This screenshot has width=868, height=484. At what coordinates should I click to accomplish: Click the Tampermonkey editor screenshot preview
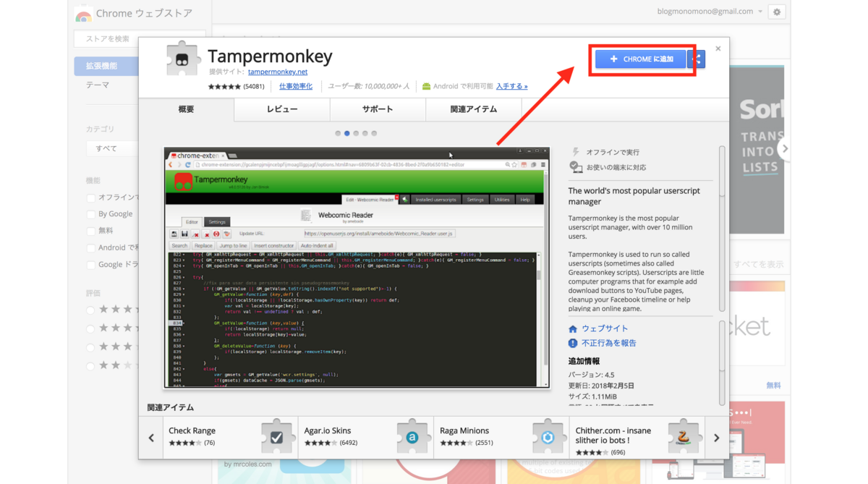[x=357, y=267]
